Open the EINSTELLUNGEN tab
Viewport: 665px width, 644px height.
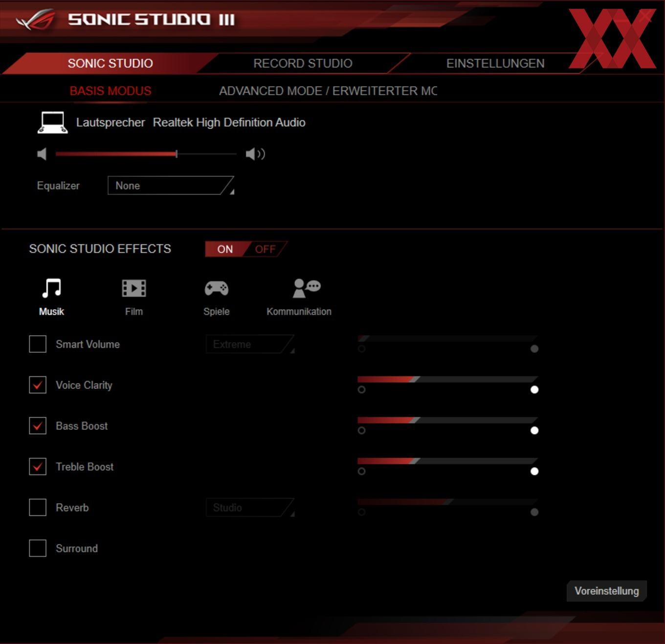495,64
